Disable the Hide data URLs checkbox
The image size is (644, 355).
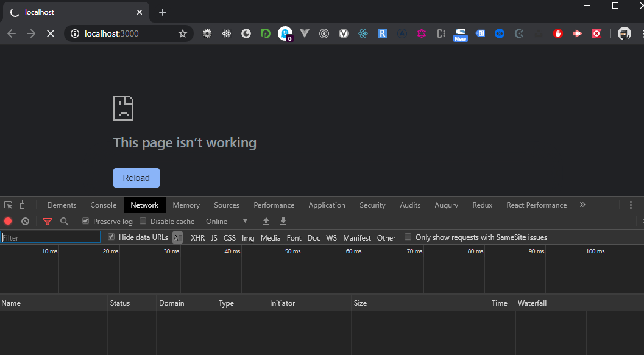click(111, 237)
